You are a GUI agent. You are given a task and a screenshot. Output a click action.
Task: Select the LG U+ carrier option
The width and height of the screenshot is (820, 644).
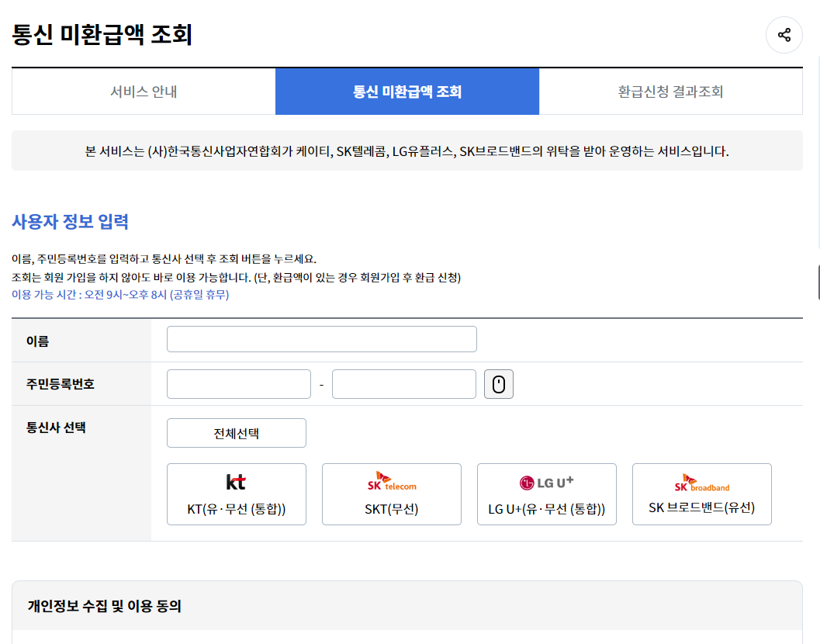(x=546, y=493)
